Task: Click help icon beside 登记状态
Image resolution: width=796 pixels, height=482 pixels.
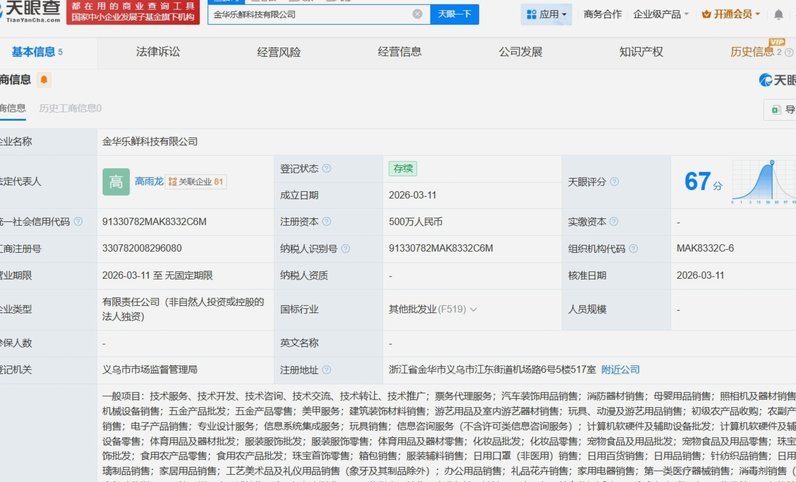Action: coord(326,168)
